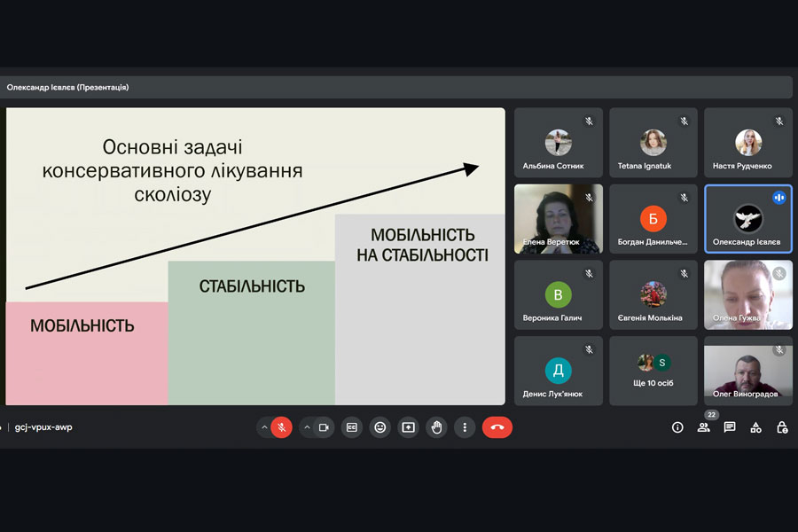Select Олена Гужва video tile

coord(748,294)
